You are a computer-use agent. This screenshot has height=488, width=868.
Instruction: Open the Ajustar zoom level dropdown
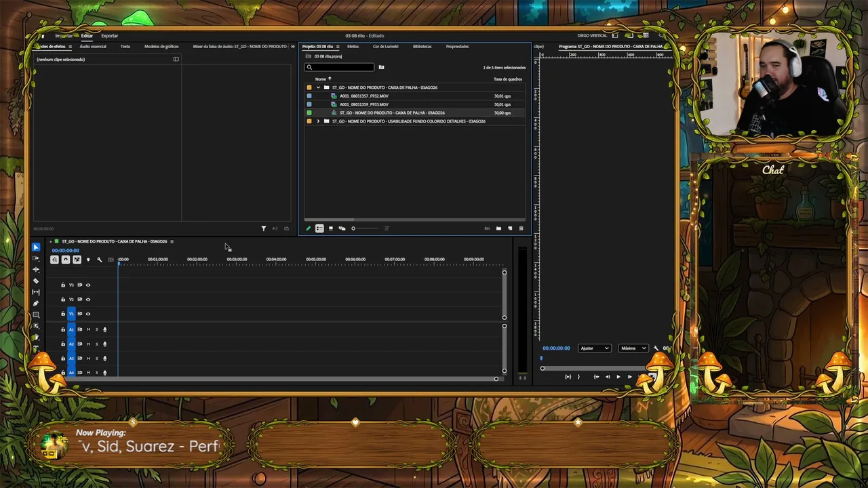595,348
